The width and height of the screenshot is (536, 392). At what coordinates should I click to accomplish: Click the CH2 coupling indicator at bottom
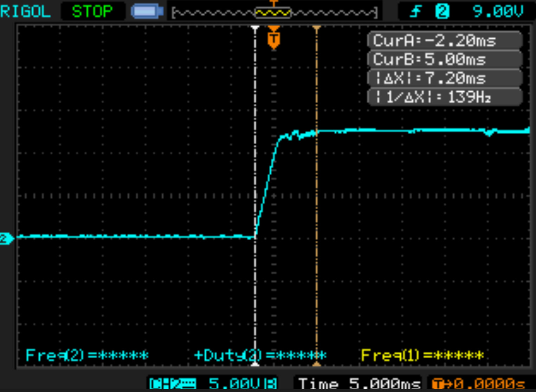pos(173,384)
